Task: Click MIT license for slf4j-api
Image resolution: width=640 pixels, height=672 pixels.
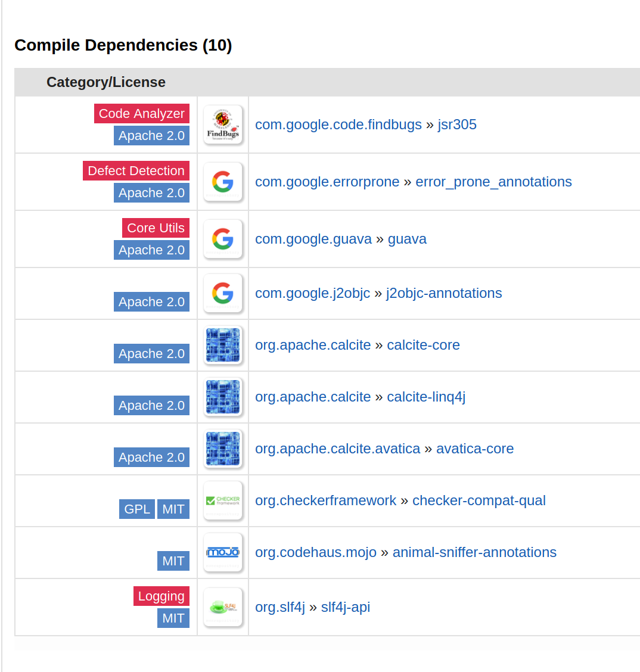Action: click(173, 618)
